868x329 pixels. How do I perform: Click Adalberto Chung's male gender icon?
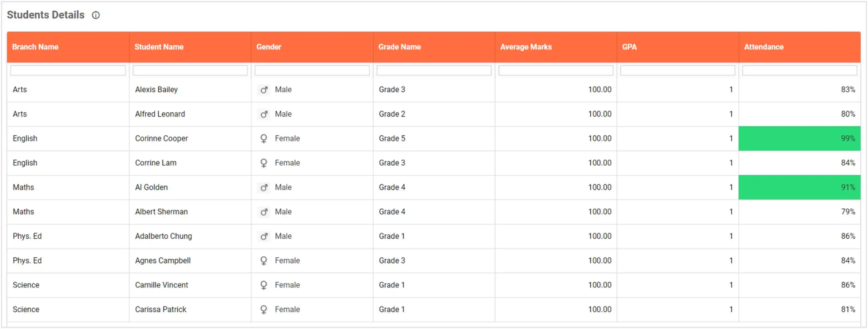[x=264, y=236]
